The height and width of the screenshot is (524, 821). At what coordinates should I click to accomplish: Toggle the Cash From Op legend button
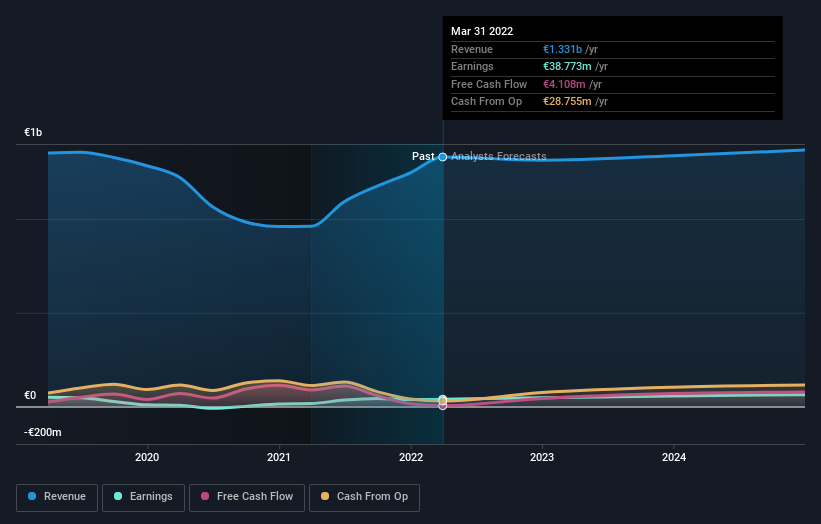(364, 497)
